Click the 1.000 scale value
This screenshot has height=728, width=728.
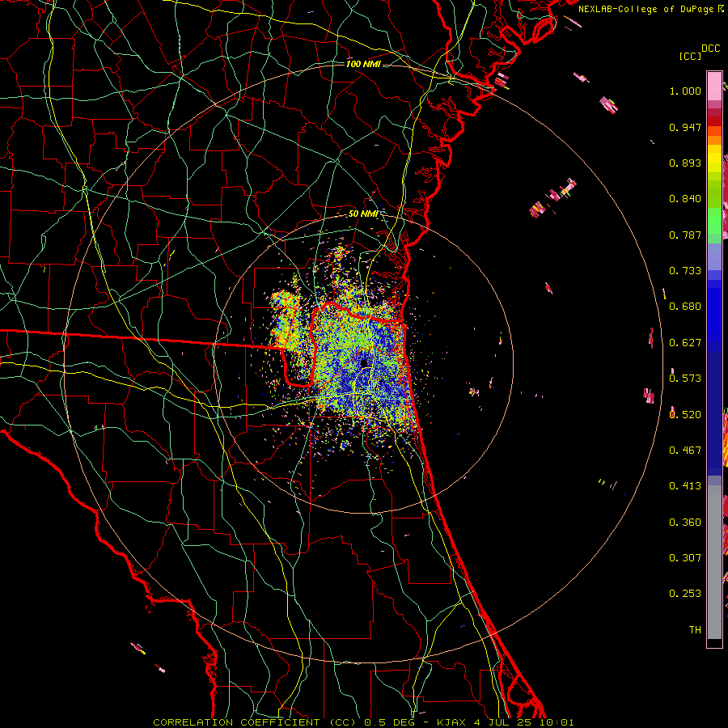click(x=685, y=91)
